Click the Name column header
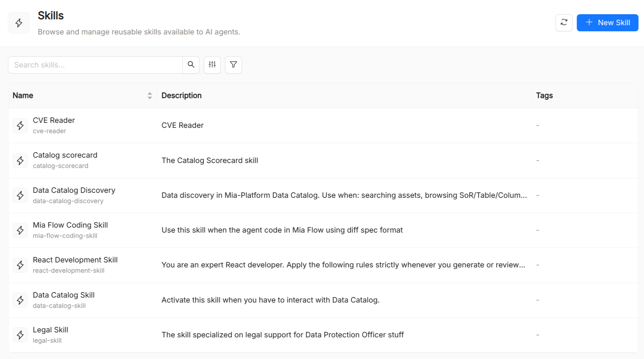 click(83, 96)
